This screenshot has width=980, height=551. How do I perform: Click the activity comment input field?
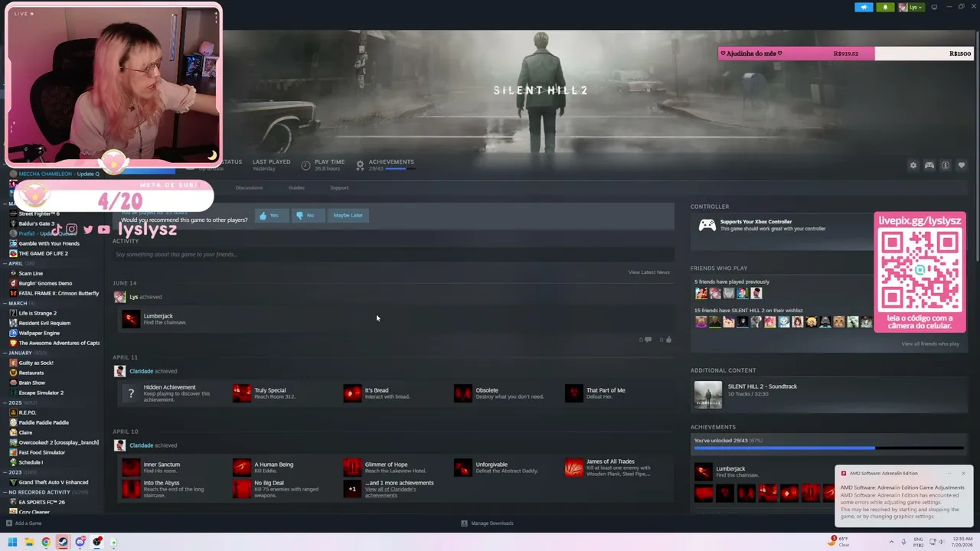point(393,254)
